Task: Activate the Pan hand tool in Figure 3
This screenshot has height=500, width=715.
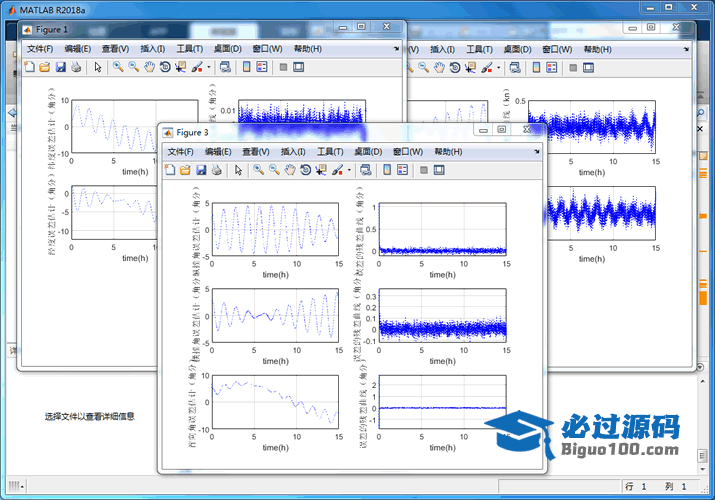Action: [289, 170]
